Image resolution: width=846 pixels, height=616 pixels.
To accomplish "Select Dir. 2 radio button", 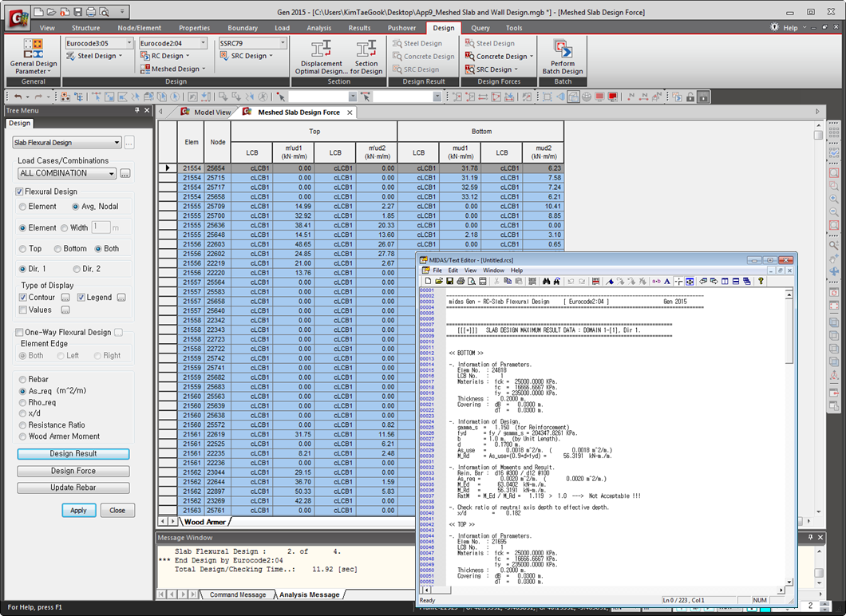I will point(77,269).
